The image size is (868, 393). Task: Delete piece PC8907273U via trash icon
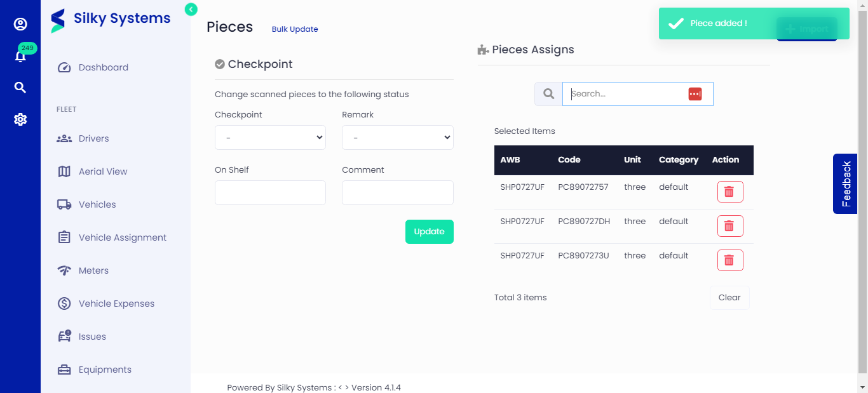click(729, 260)
